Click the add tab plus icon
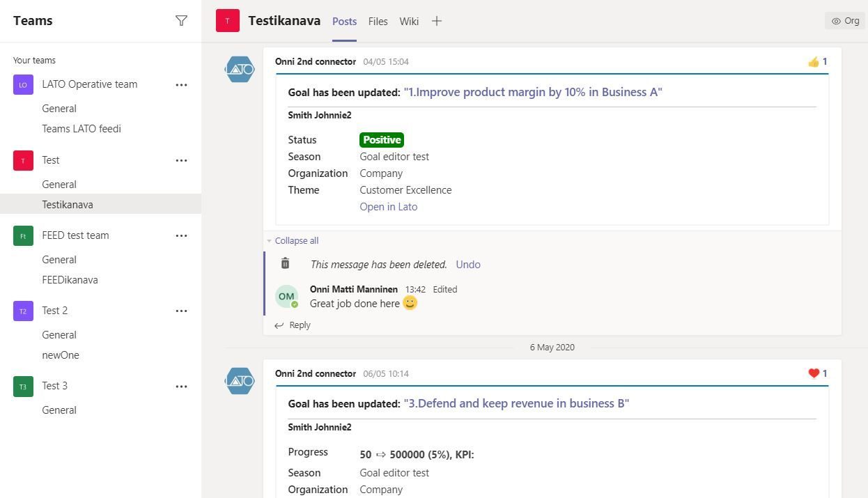The image size is (868, 498). (x=437, y=21)
